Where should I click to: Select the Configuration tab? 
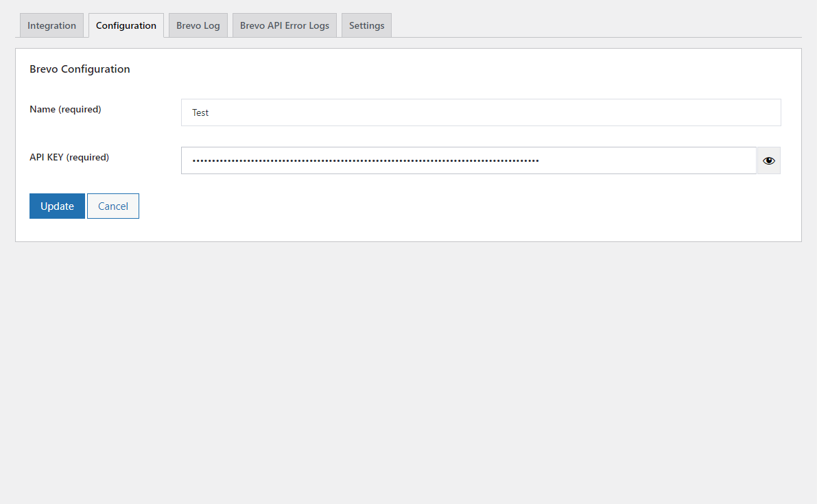[126, 25]
